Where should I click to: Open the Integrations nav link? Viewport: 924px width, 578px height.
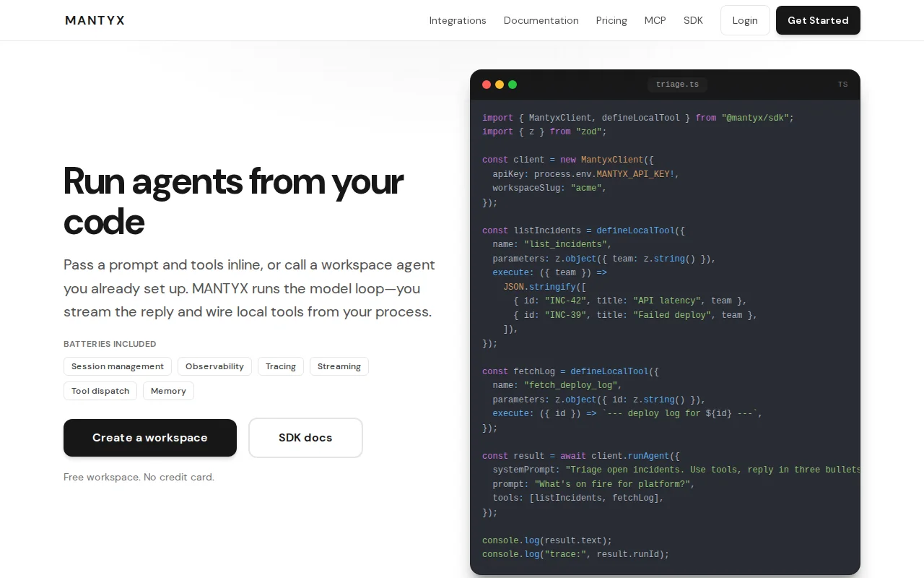coord(458,20)
